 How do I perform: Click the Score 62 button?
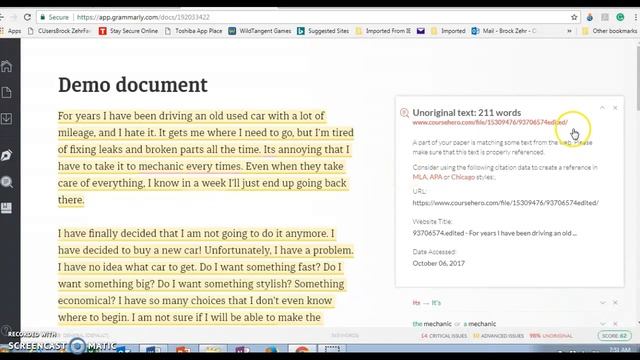[614, 336]
